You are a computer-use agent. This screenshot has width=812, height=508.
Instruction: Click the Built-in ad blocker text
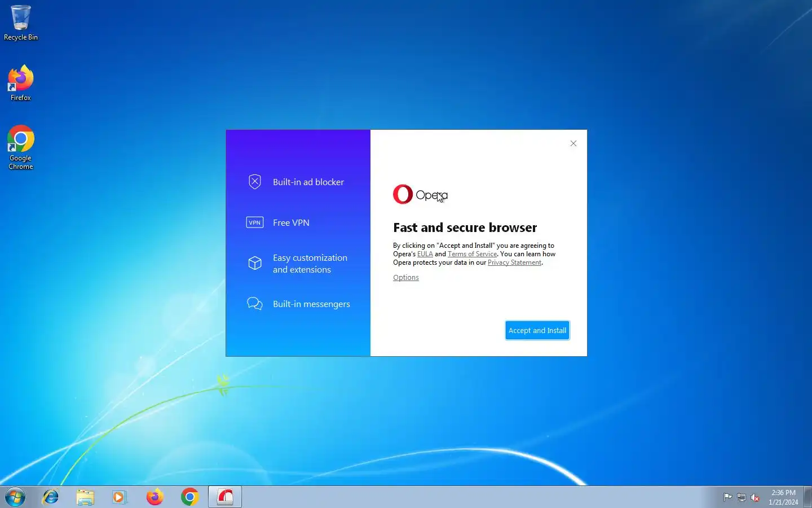tap(308, 182)
